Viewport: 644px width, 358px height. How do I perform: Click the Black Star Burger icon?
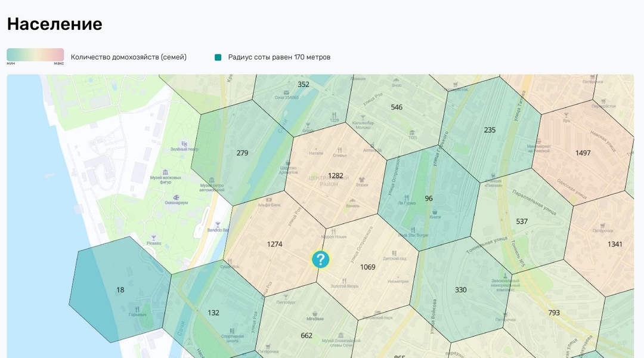coord(413,230)
